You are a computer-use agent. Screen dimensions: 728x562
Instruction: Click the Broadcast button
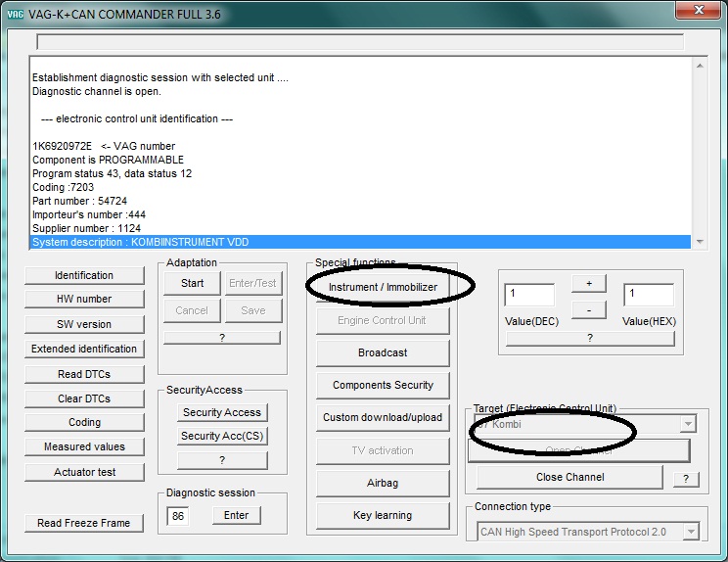[383, 353]
